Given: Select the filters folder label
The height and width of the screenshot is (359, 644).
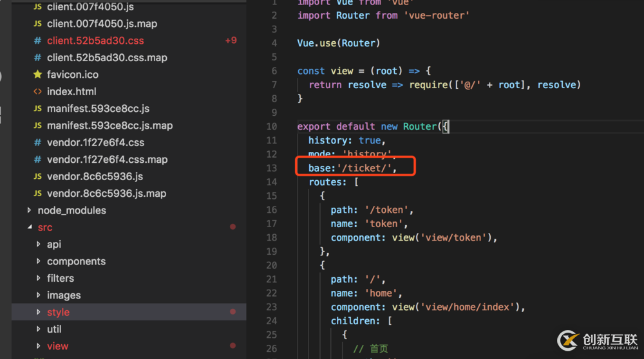Looking at the screenshot, I should (x=61, y=278).
